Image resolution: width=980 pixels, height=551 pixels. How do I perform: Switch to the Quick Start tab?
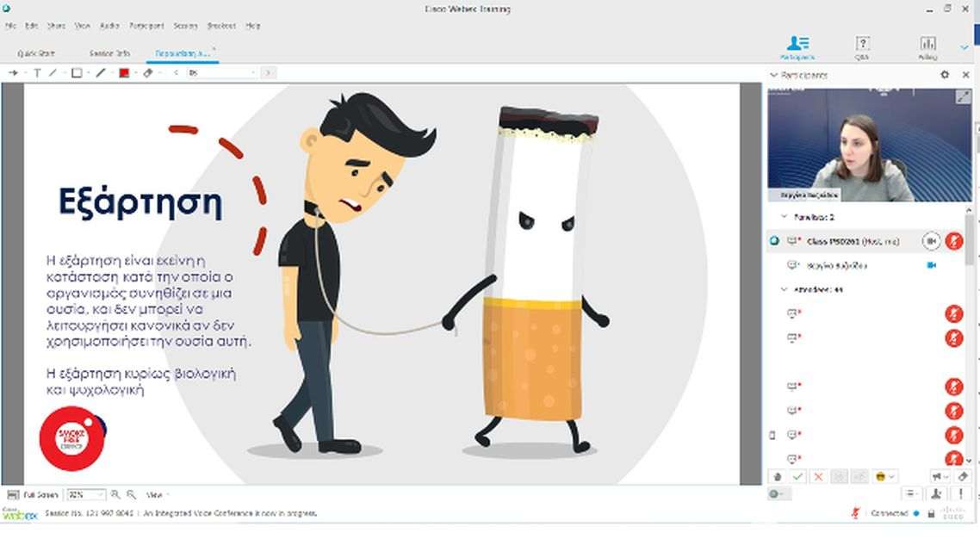pyautogui.click(x=36, y=53)
